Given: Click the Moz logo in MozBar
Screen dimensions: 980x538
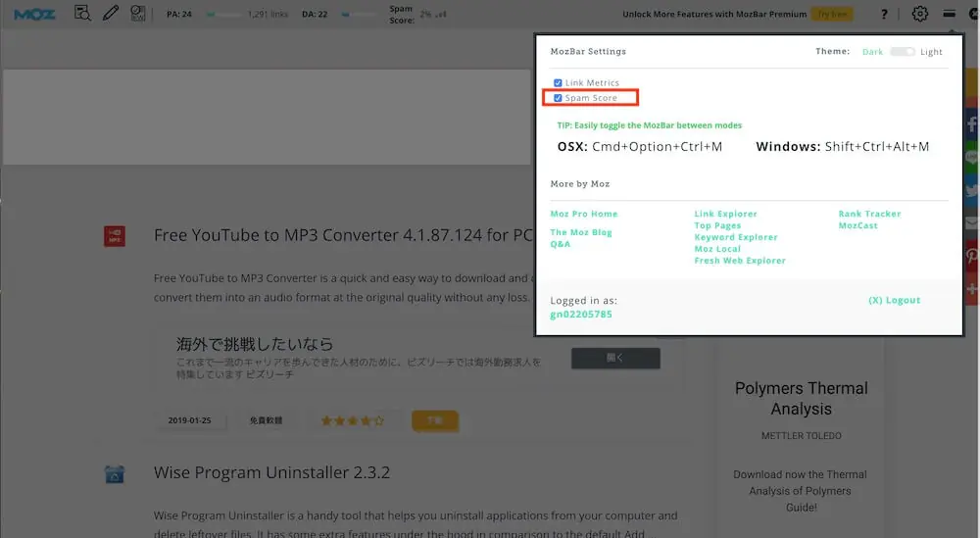Looking at the screenshot, I should click(34, 14).
